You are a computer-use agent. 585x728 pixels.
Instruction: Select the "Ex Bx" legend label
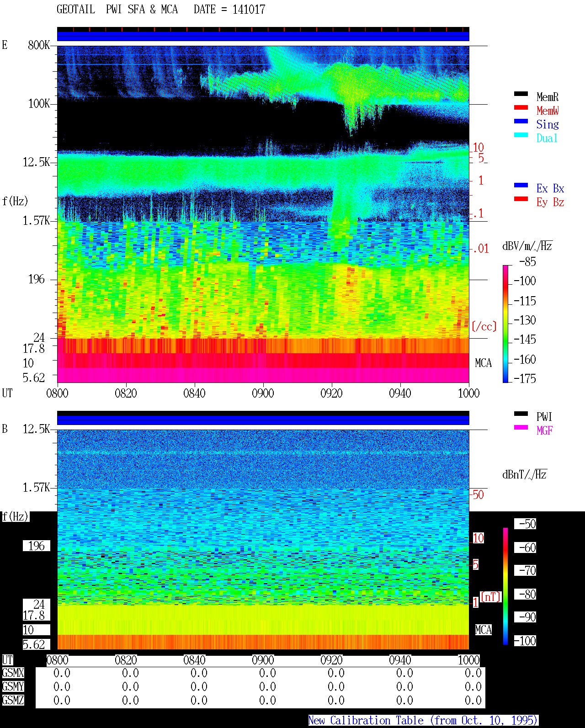click(550, 188)
